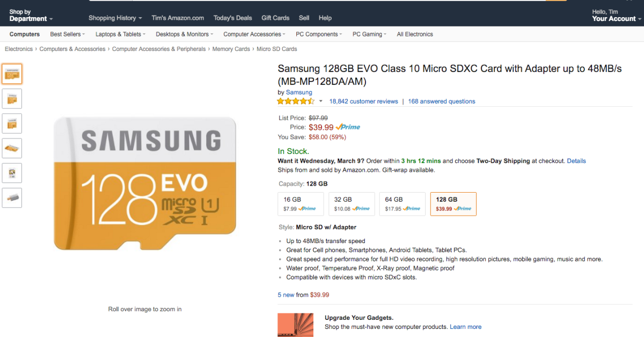Click the large Samsung 128 EVO product image
Screen dimensions: 644x337
[145, 184]
